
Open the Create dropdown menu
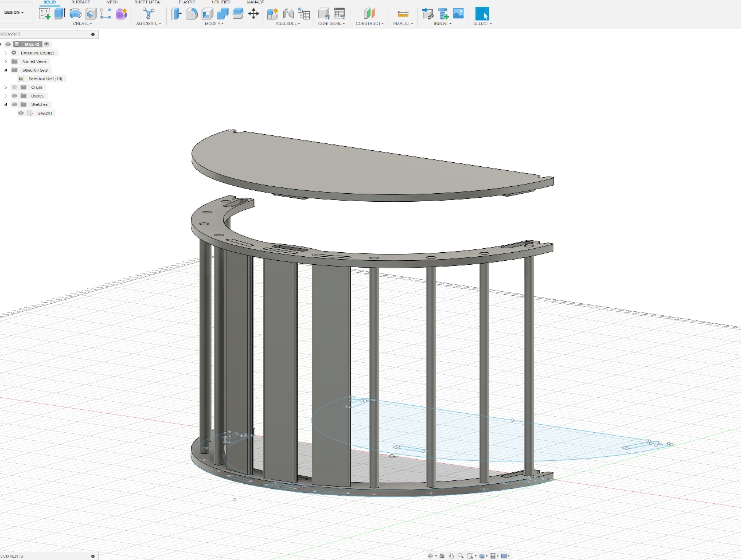tap(82, 24)
